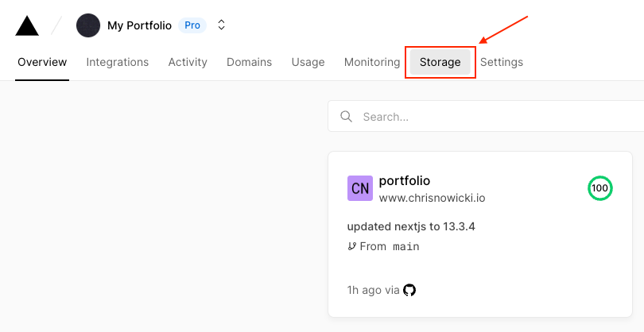
Task: Open the Usage tab
Action: pyautogui.click(x=308, y=62)
